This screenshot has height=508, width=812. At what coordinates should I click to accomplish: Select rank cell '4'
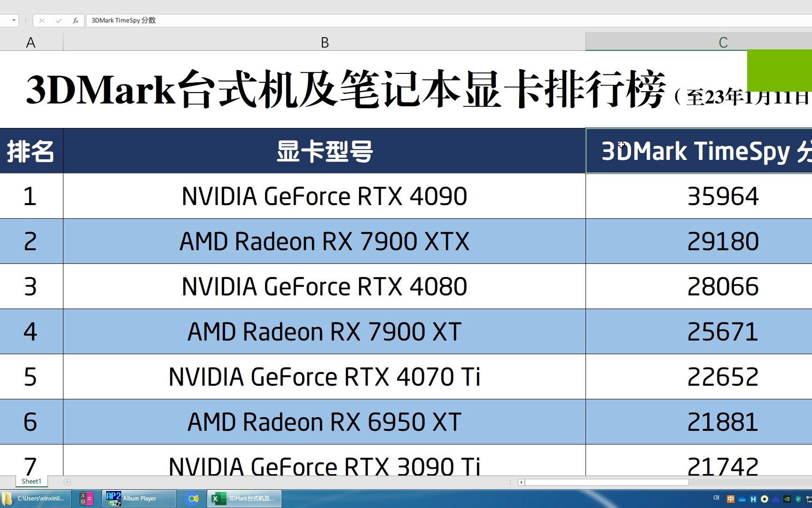pyautogui.click(x=31, y=332)
